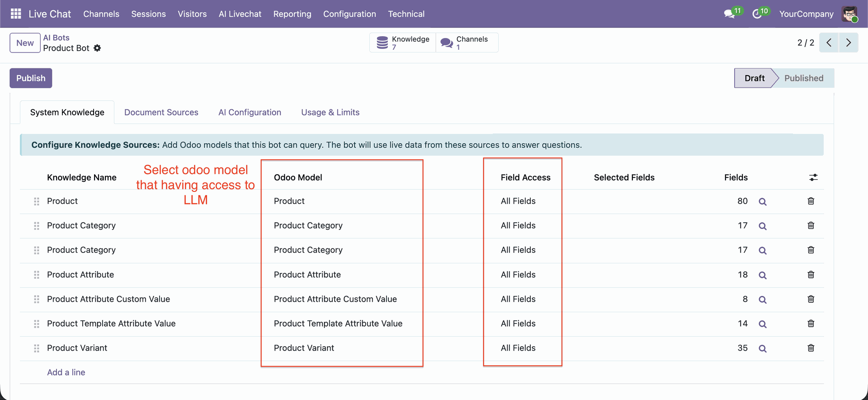Click the gear icon beside Product Bot
This screenshot has height=400, width=868.
click(x=97, y=48)
